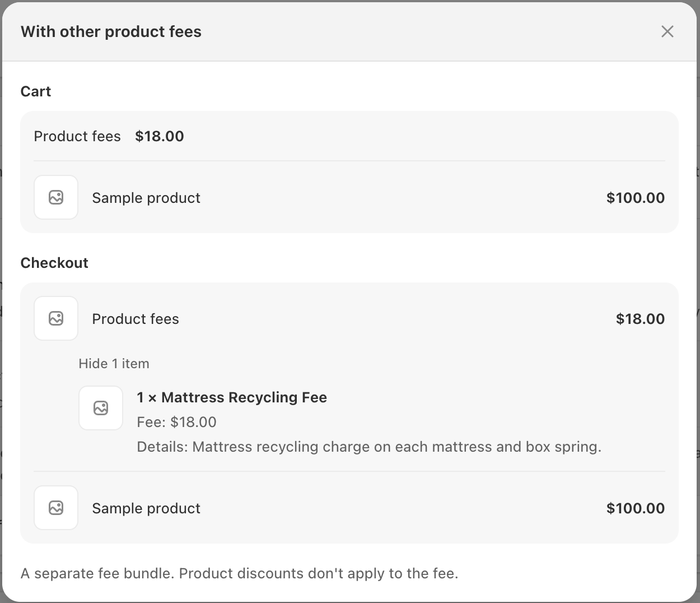
Task: Select the dialog title With other product fees
Action: coord(111,31)
